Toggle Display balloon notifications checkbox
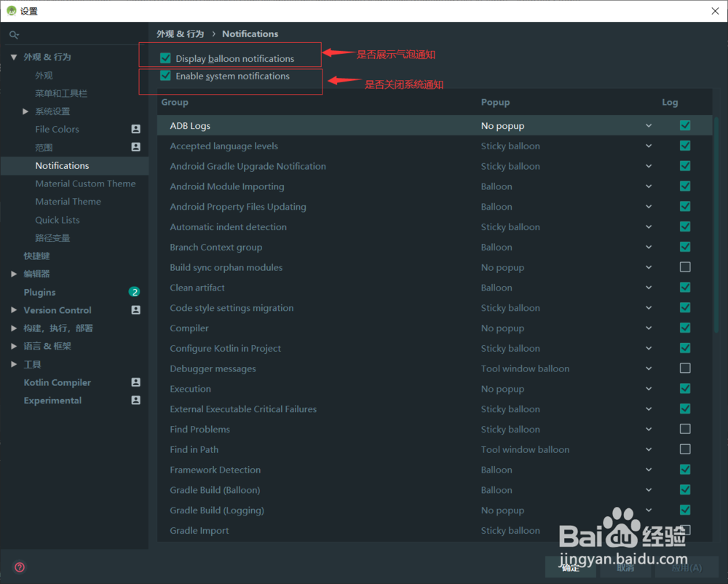728x584 pixels. pos(165,58)
